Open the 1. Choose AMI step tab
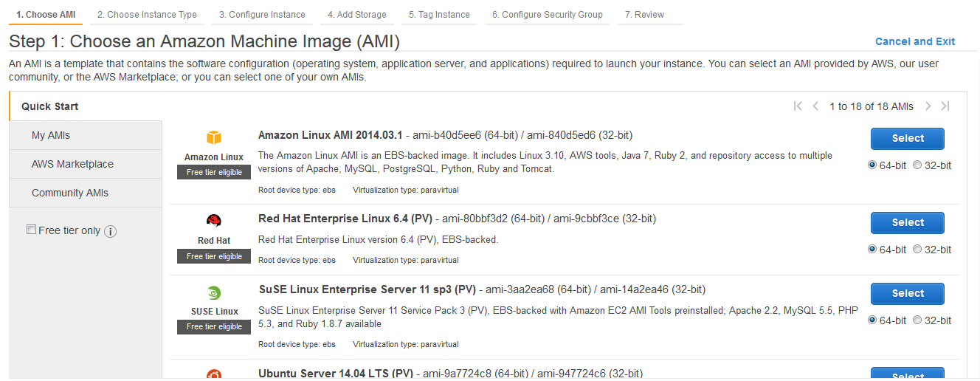The image size is (980, 381). [x=46, y=15]
